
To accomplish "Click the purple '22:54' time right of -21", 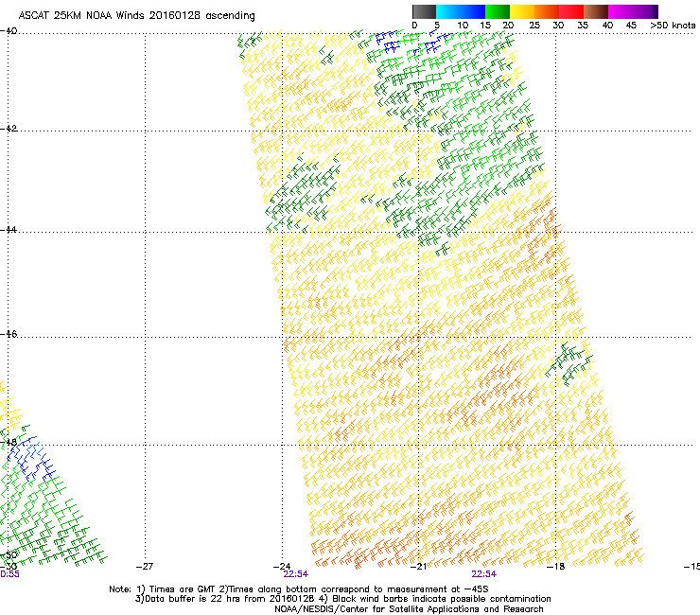I will (x=484, y=574).
